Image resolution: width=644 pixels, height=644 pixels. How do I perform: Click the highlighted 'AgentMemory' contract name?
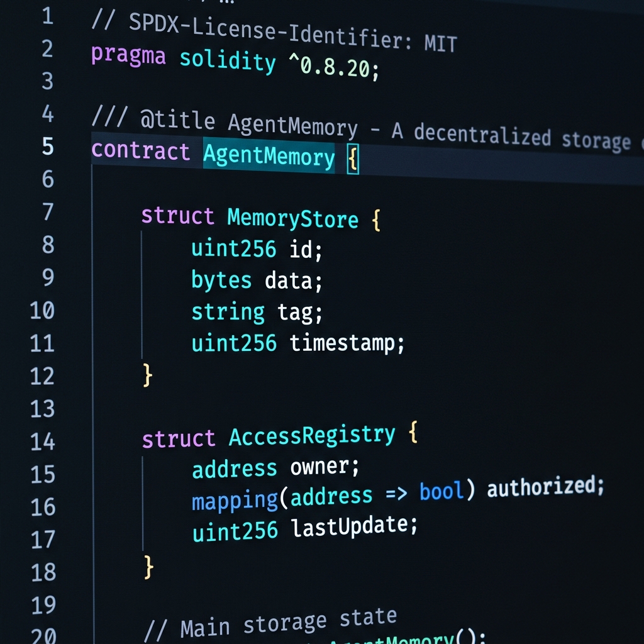(x=269, y=156)
